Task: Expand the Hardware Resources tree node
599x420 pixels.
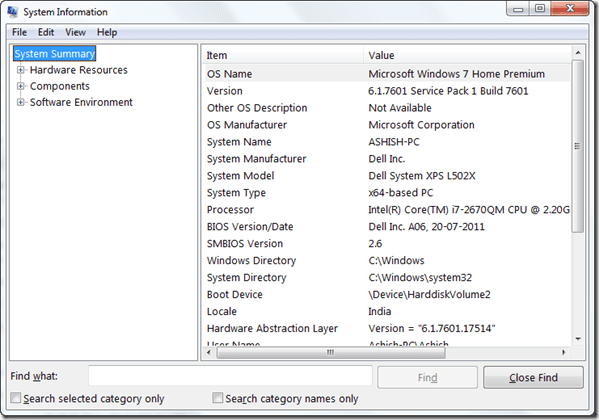Action: (x=21, y=70)
